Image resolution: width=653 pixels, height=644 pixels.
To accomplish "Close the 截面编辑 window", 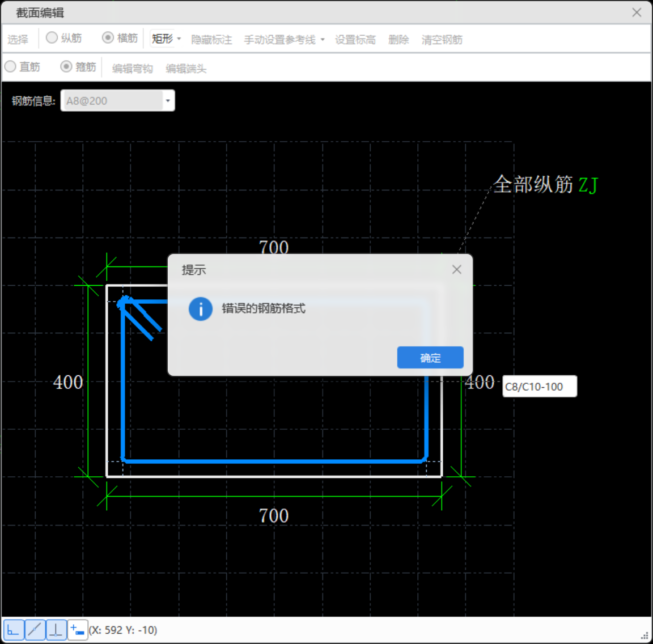I will coord(637,12).
